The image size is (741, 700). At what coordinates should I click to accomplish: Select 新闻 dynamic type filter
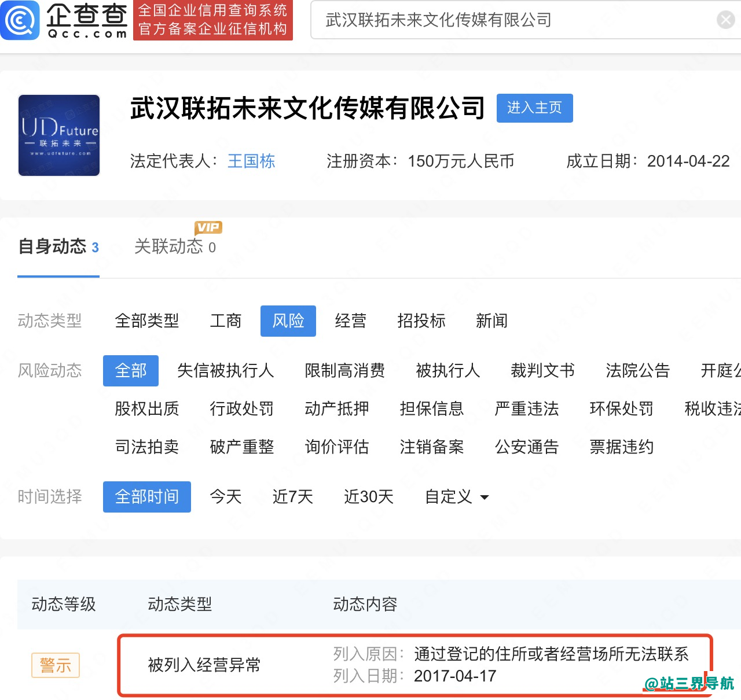[x=492, y=320]
